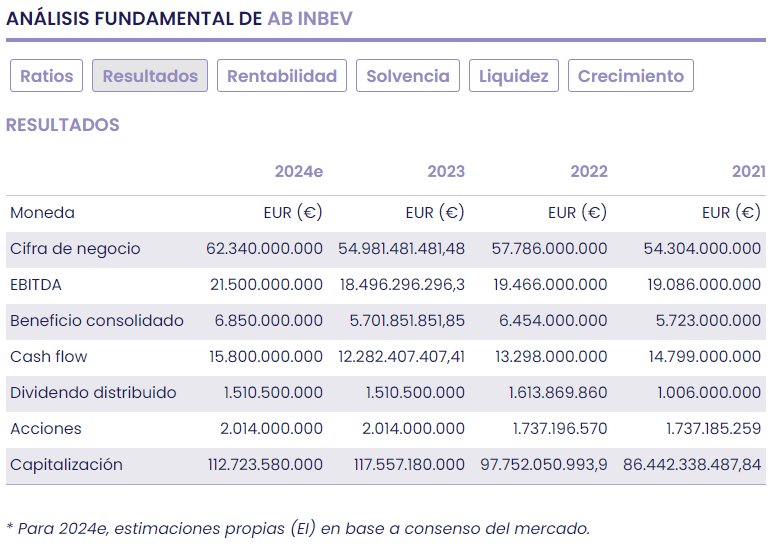
Task: Select the EBITDA row label
Action: click(x=36, y=285)
